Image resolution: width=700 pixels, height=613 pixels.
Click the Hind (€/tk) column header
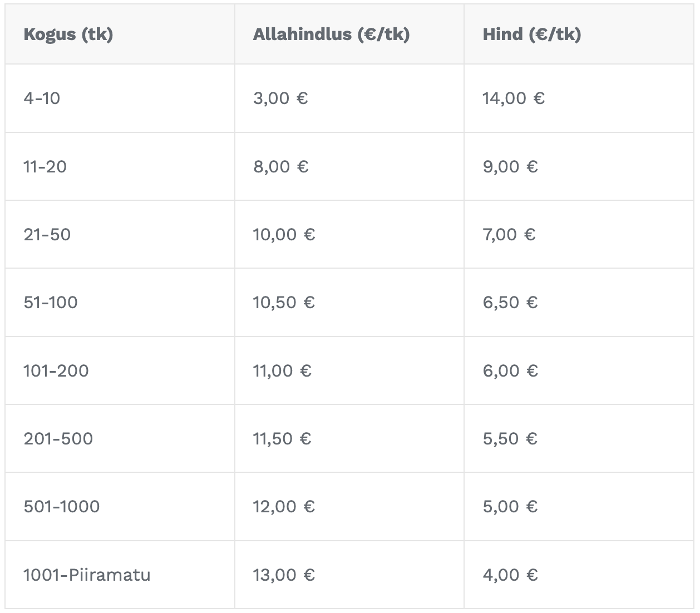[x=531, y=34]
